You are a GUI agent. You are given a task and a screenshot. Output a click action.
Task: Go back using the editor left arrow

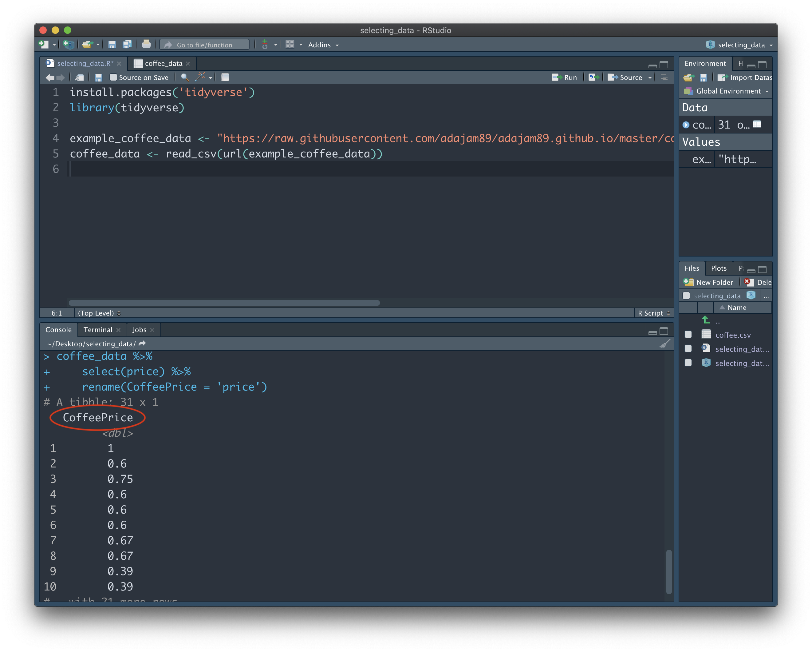pos(50,77)
